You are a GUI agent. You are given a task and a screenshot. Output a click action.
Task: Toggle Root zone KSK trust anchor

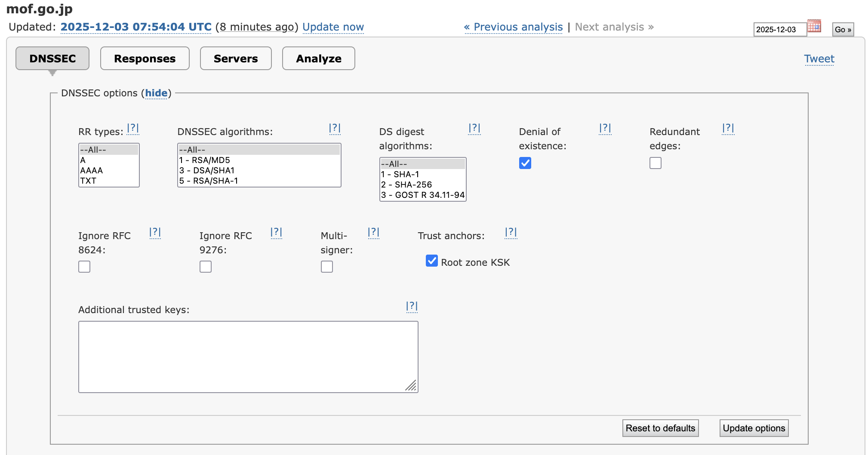(432, 261)
